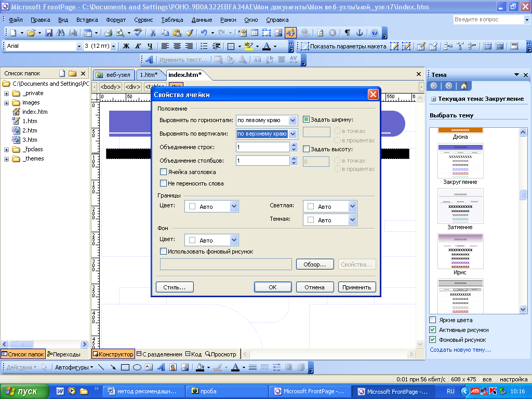The width and height of the screenshot is (532, 399).
Task: Switch to the Код view tab
Action: coord(193,354)
